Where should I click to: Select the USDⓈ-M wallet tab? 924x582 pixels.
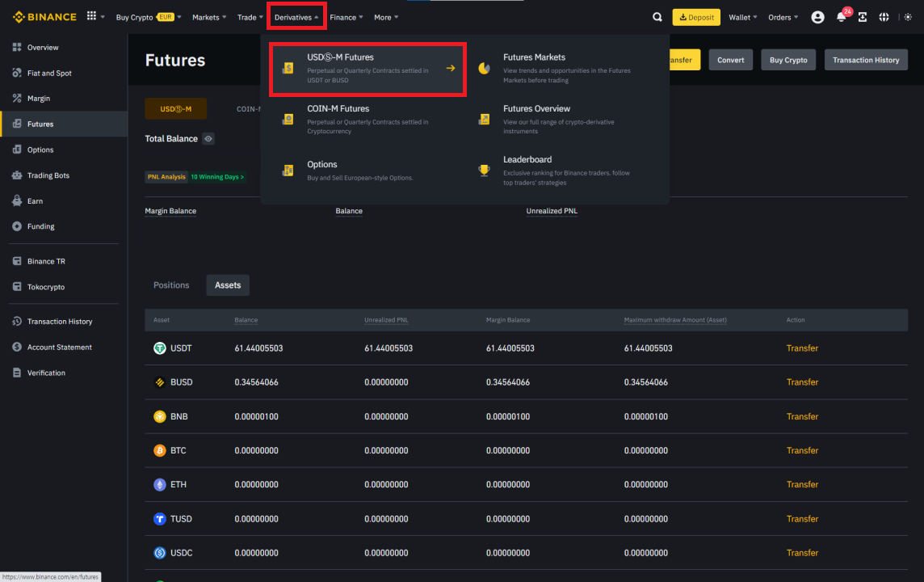coord(175,108)
